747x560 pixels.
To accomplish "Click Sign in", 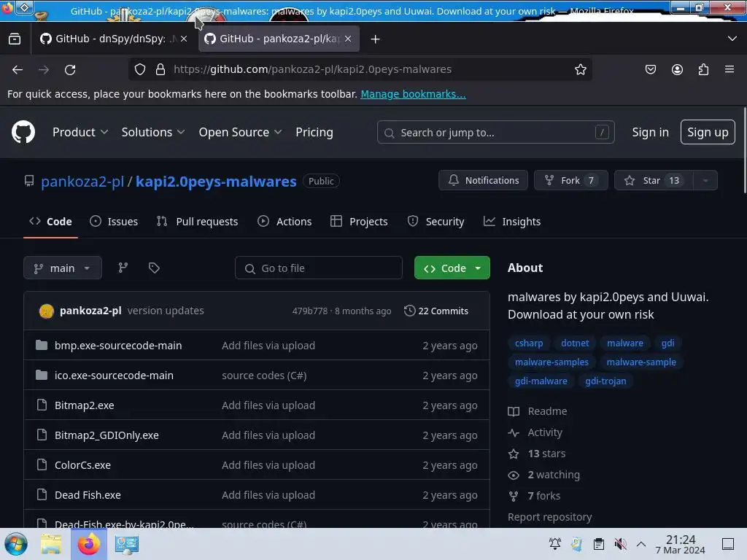I will pyautogui.click(x=650, y=132).
